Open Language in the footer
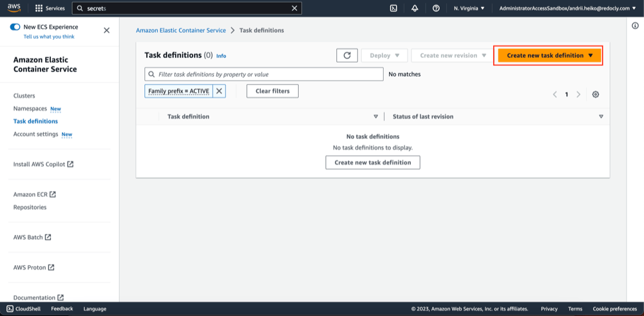The image size is (644, 316). pos(95,309)
